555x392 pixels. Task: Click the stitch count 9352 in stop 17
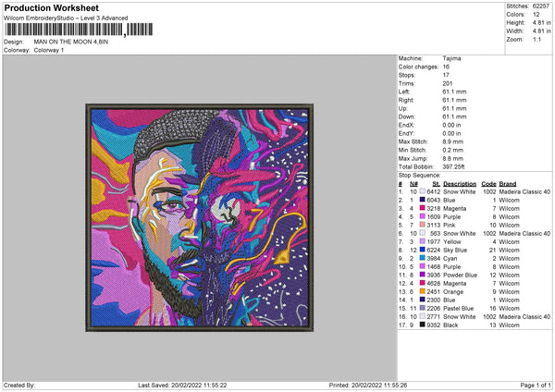(x=434, y=325)
